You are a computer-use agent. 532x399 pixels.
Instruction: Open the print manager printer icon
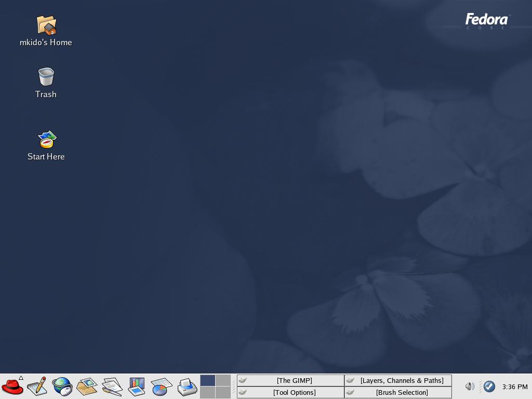[x=187, y=387]
